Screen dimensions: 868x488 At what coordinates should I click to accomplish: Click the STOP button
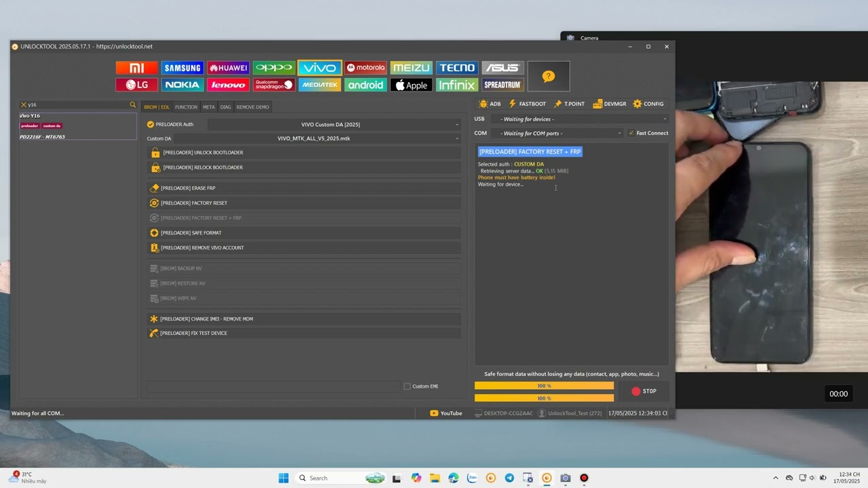[x=644, y=391]
